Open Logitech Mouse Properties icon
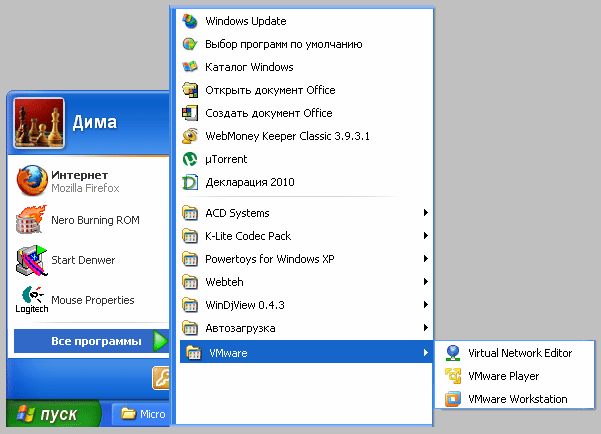The width and height of the screenshot is (601, 434). click(32, 300)
